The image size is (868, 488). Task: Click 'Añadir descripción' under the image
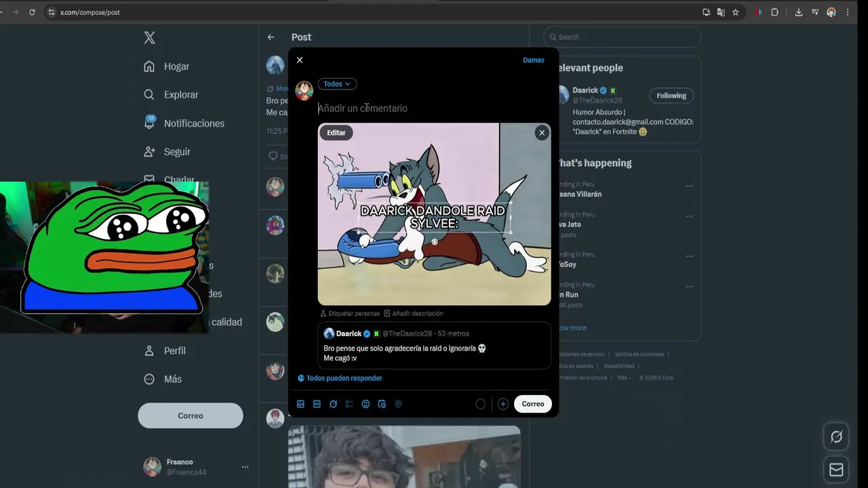click(414, 314)
